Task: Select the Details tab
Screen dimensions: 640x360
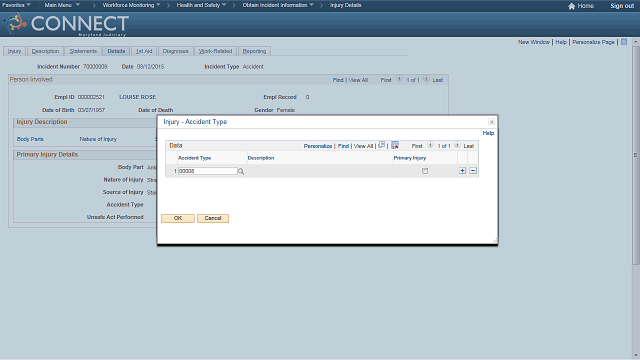Action: pos(116,51)
